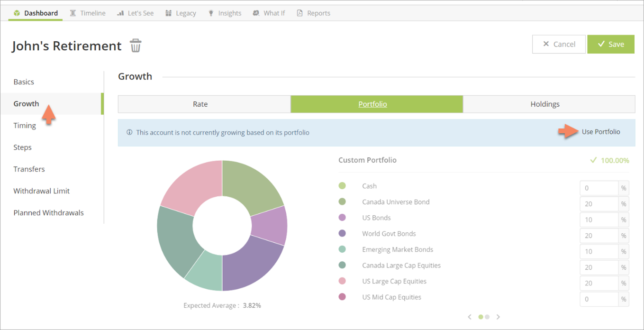The width and height of the screenshot is (644, 330).
Task: Click the Canada Universe Bond percentage field
Action: pos(599,204)
